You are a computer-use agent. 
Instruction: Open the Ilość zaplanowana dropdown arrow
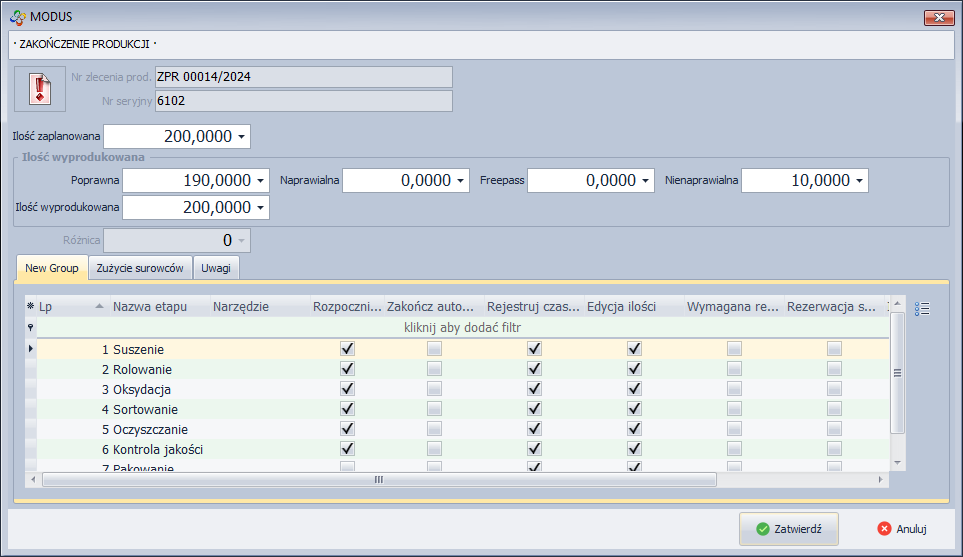[x=242, y=137]
